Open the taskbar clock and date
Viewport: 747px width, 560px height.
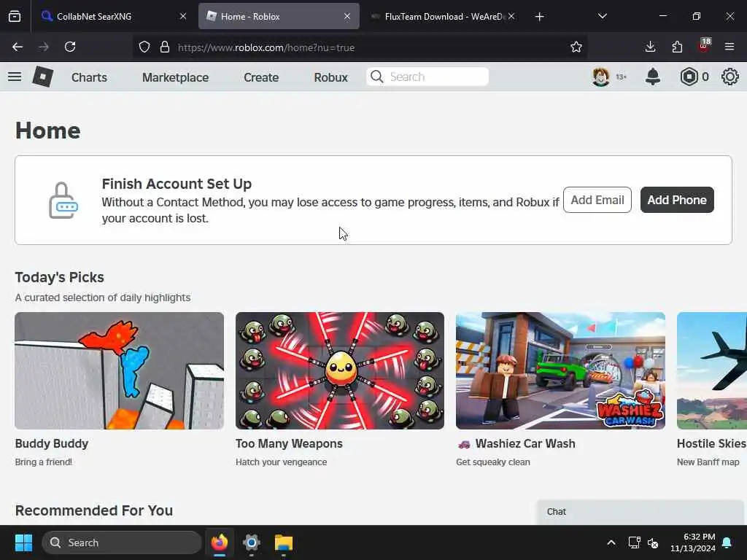coord(693,542)
